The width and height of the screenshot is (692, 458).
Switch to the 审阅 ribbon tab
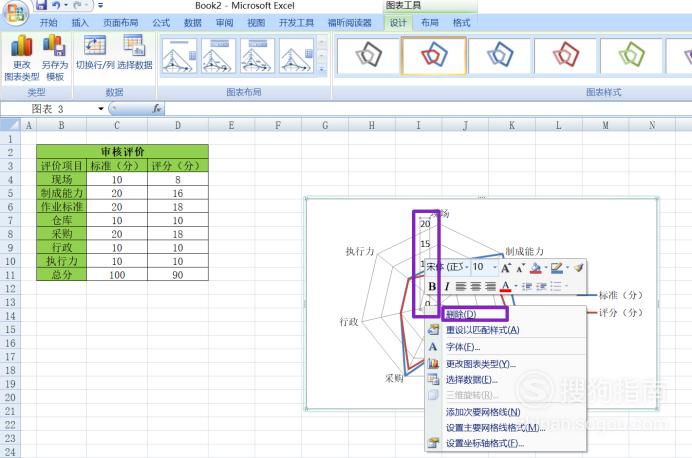click(x=224, y=23)
